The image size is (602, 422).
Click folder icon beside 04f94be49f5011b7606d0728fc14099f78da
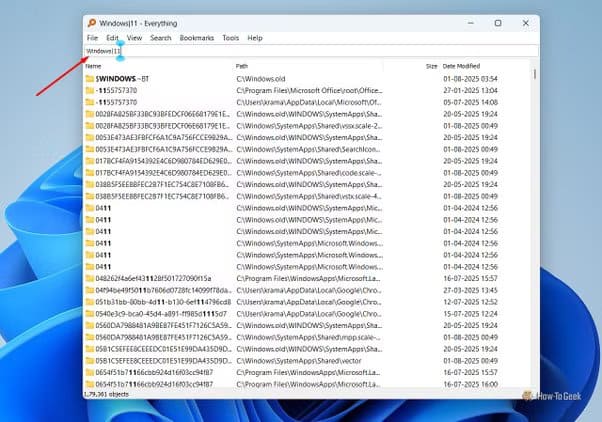coord(90,290)
